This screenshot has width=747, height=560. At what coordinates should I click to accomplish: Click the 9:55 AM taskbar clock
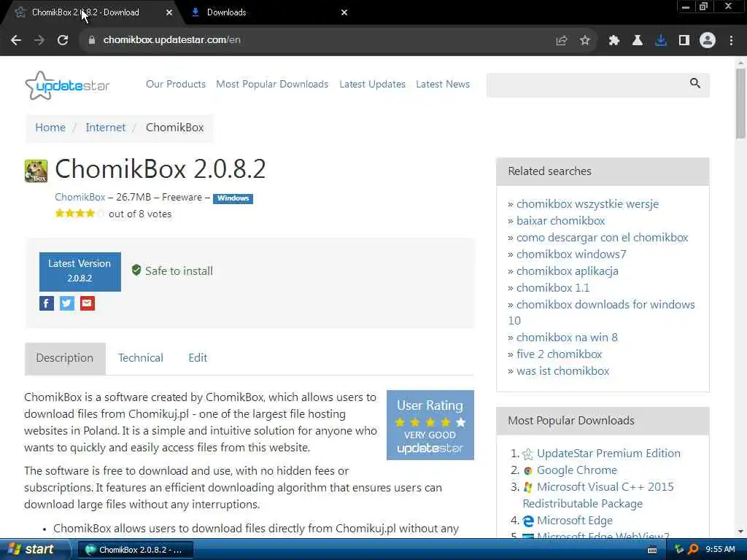pyautogui.click(x=720, y=550)
